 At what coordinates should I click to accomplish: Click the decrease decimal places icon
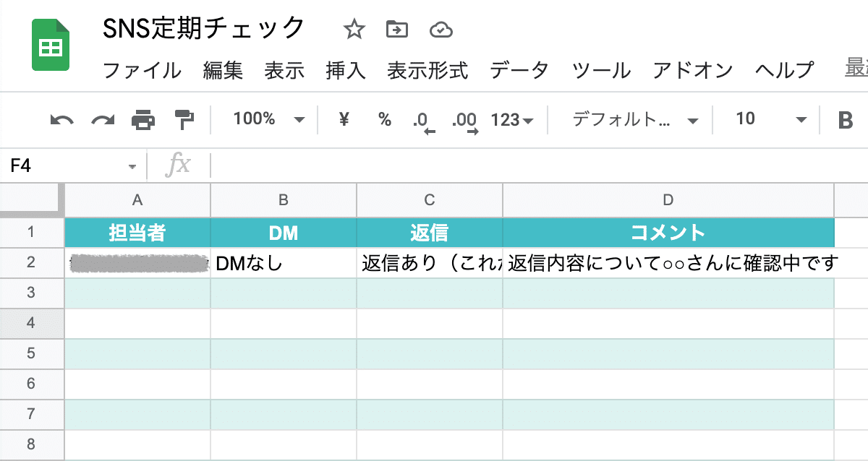point(424,119)
